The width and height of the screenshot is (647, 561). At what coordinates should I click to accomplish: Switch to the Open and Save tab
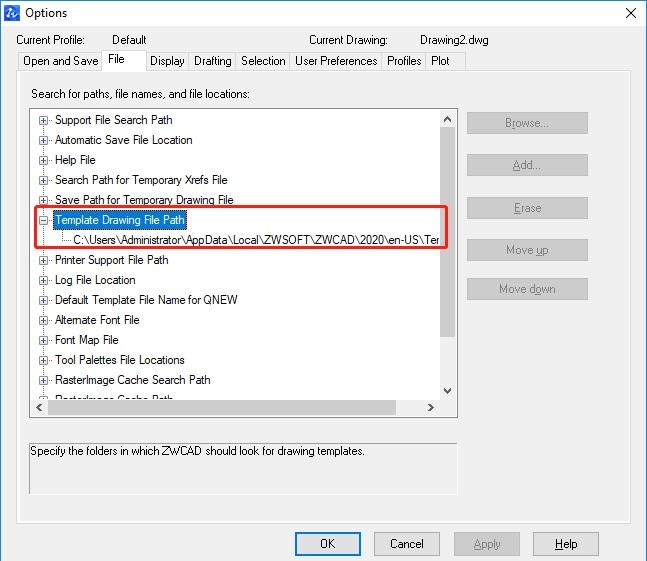[60, 61]
